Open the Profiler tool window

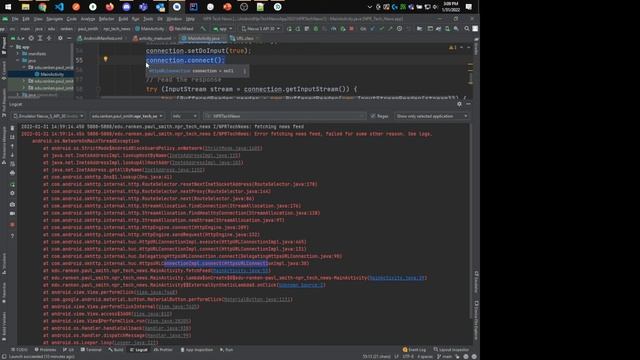(163, 350)
